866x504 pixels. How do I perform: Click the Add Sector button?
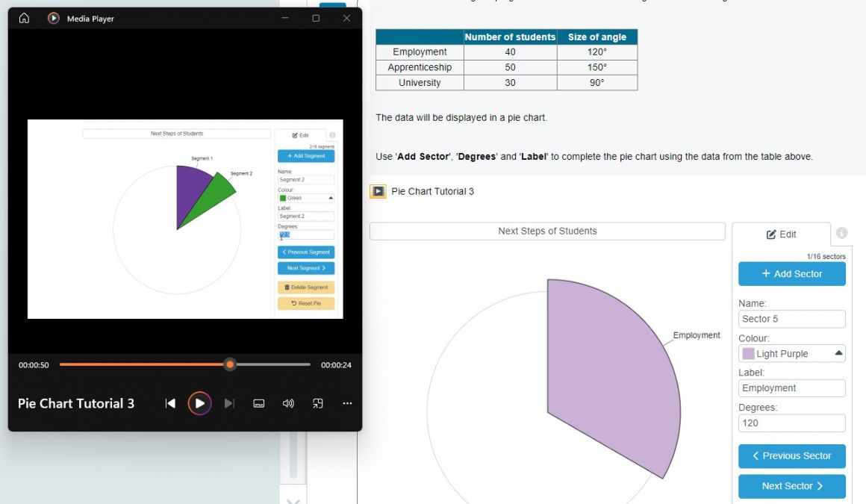tap(791, 274)
